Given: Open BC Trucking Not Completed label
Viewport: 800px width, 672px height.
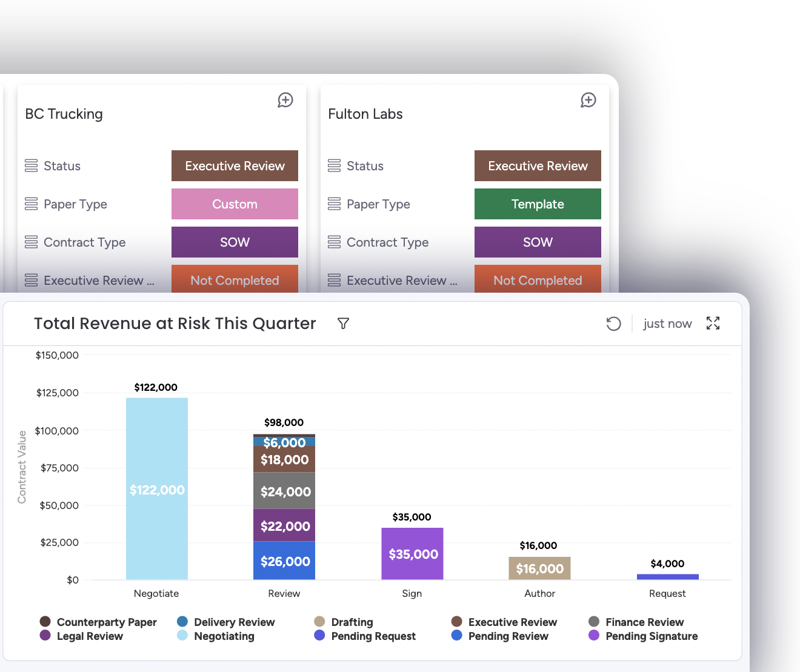Looking at the screenshot, I should tap(235, 279).
